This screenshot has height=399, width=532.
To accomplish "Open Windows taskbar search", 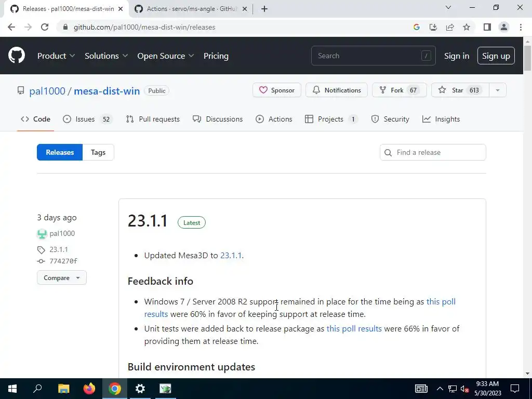I will coord(37,389).
